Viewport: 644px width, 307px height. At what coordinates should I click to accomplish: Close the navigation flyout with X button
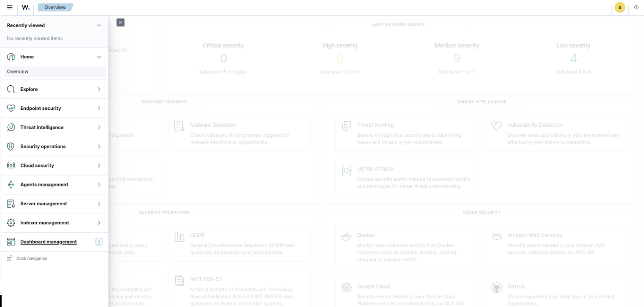(x=120, y=22)
